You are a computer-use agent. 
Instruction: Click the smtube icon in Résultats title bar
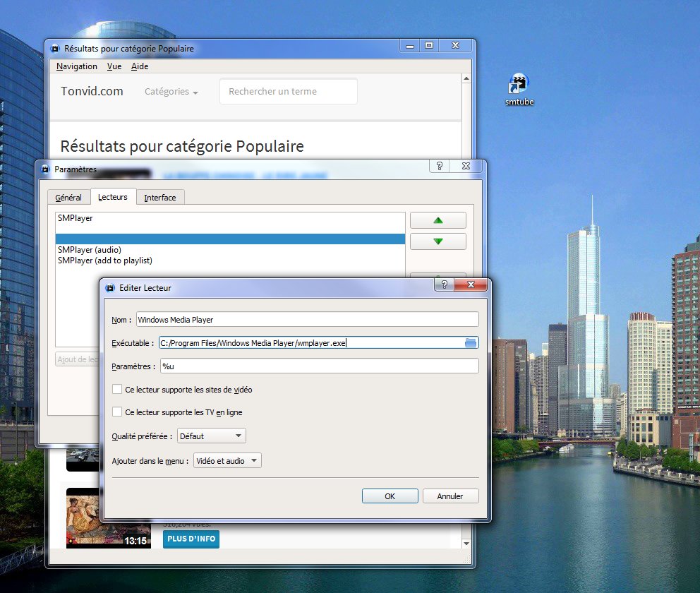tap(55, 48)
